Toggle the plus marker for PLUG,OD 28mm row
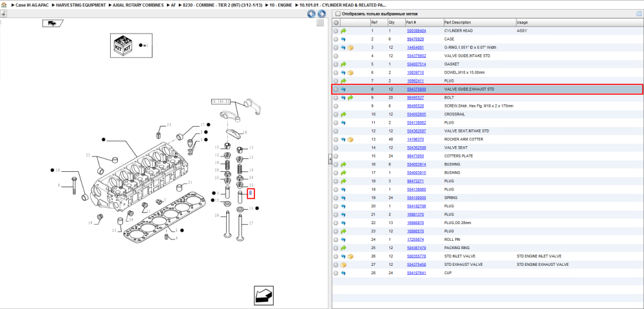The width and height of the screenshot is (644, 309). tap(336, 223)
